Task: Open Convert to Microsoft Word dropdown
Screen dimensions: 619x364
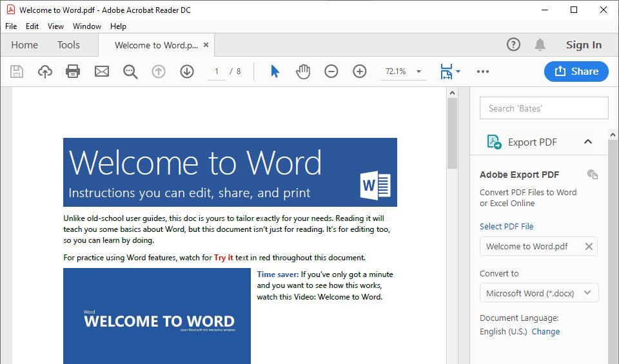Action: [539, 293]
